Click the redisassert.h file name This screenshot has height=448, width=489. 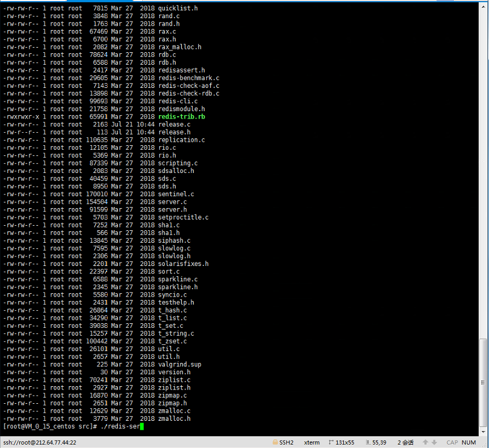(x=181, y=70)
